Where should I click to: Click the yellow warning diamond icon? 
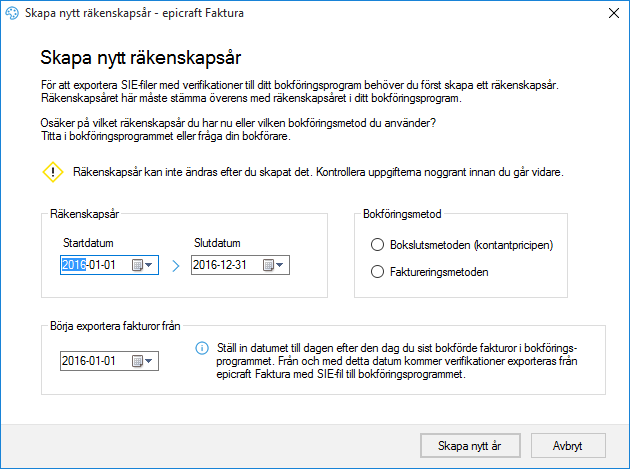point(53,172)
